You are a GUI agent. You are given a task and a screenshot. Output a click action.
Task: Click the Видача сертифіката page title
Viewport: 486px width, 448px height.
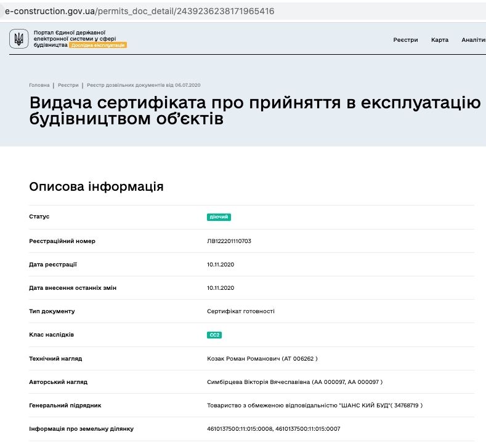coord(255,111)
